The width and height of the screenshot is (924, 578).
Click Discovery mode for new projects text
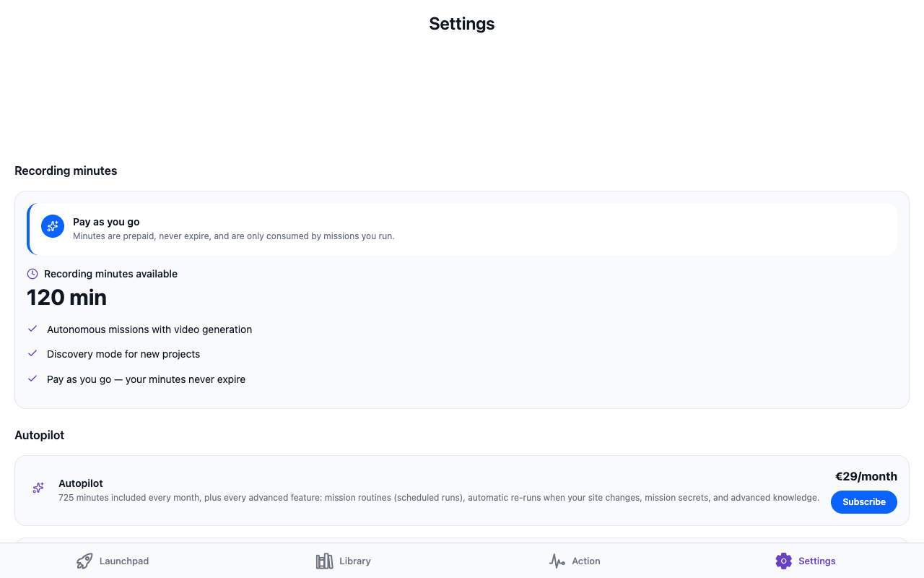123,354
